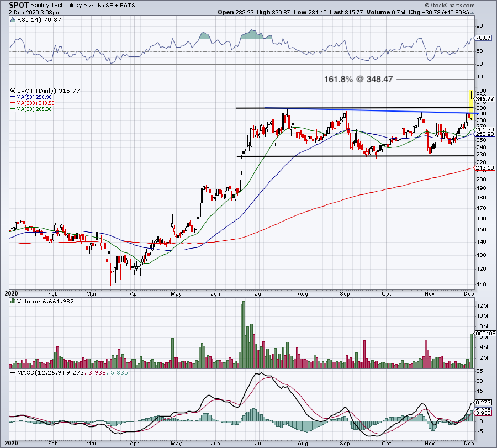497x448 pixels.
Task: Click the SPOT ticker symbol title
Action: coord(19,5)
